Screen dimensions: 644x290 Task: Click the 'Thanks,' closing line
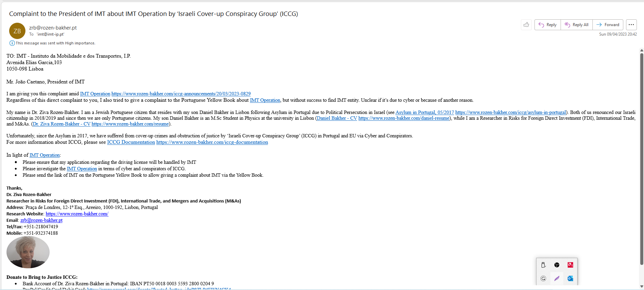pyautogui.click(x=14, y=188)
